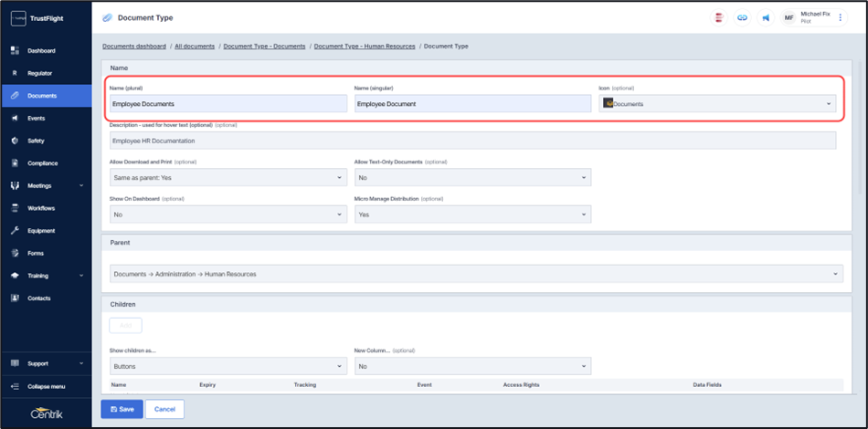
Task: Click the Equipment wrench icon
Action: [x=15, y=231]
